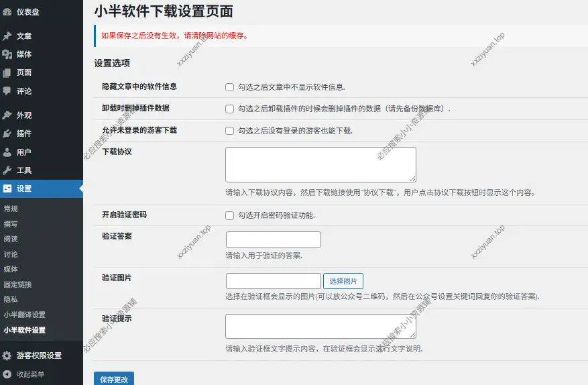
Task: Click the 评论 comment bubble icon
Action: [7, 91]
